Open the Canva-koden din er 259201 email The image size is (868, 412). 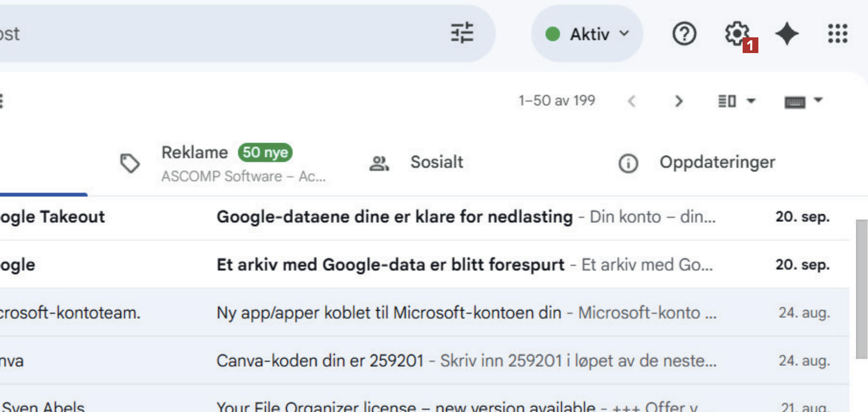(x=320, y=361)
